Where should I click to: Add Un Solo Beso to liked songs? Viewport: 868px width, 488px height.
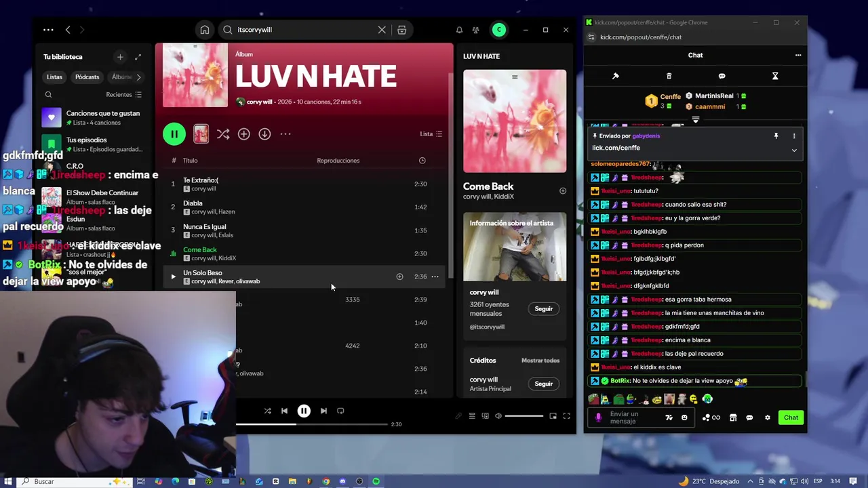399,277
